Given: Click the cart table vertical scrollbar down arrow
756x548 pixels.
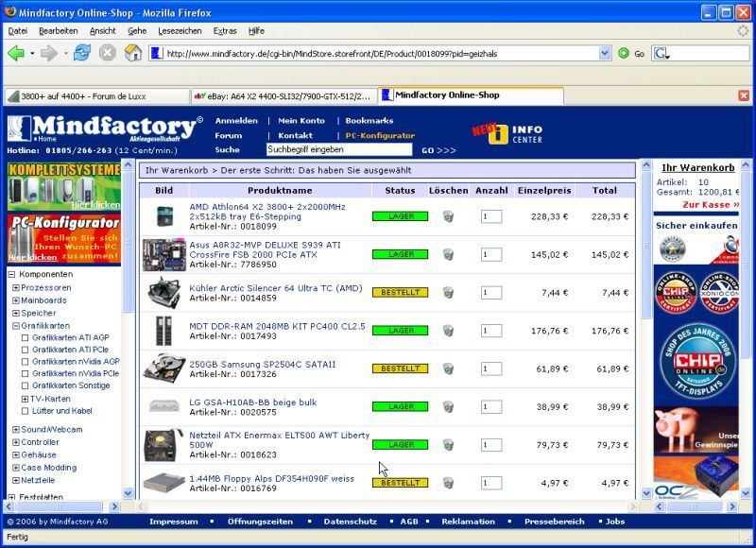Looking at the screenshot, I should tap(646, 493).
